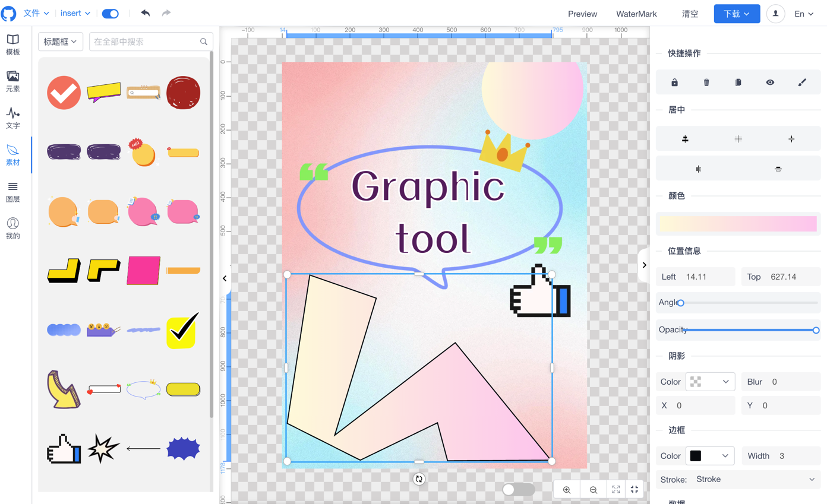Open the 下载 download dropdown
The image size is (827, 504).
coord(737,14)
